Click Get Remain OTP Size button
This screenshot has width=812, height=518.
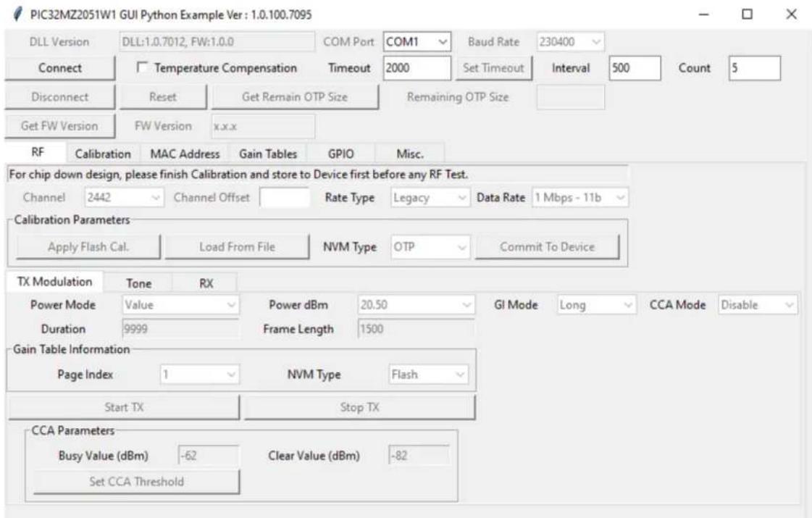point(295,97)
